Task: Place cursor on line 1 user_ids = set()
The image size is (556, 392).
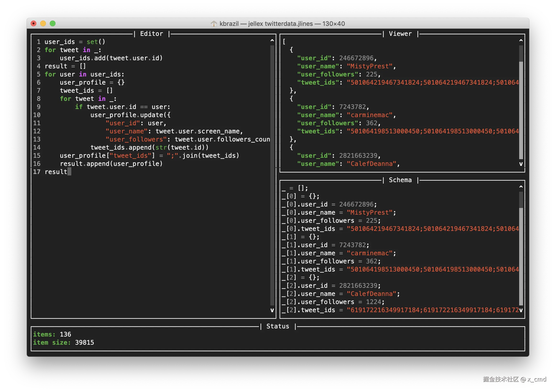Action: 75,42
